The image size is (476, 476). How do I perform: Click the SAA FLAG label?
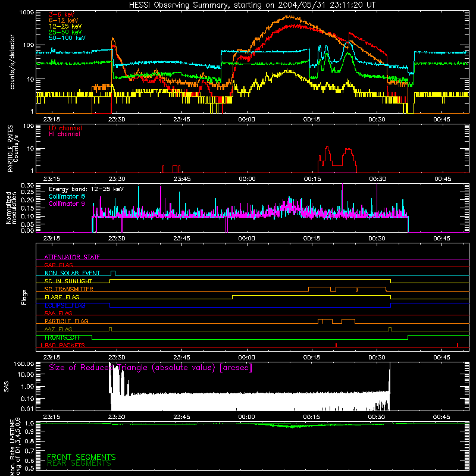(x=58, y=313)
